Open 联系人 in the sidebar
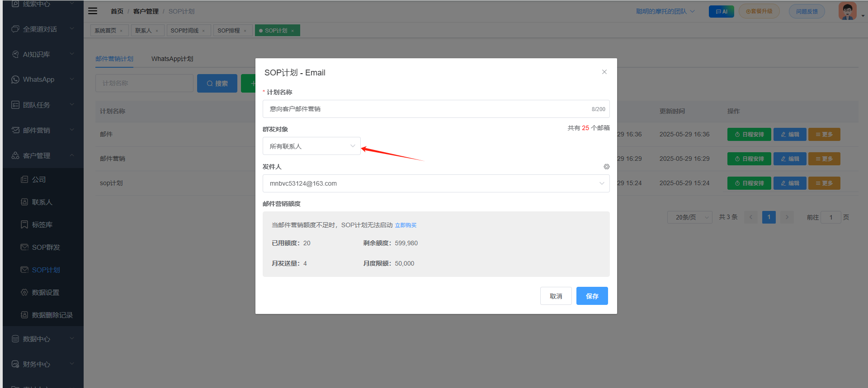The width and height of the screenshot is (868, 388). pos(43,202)
